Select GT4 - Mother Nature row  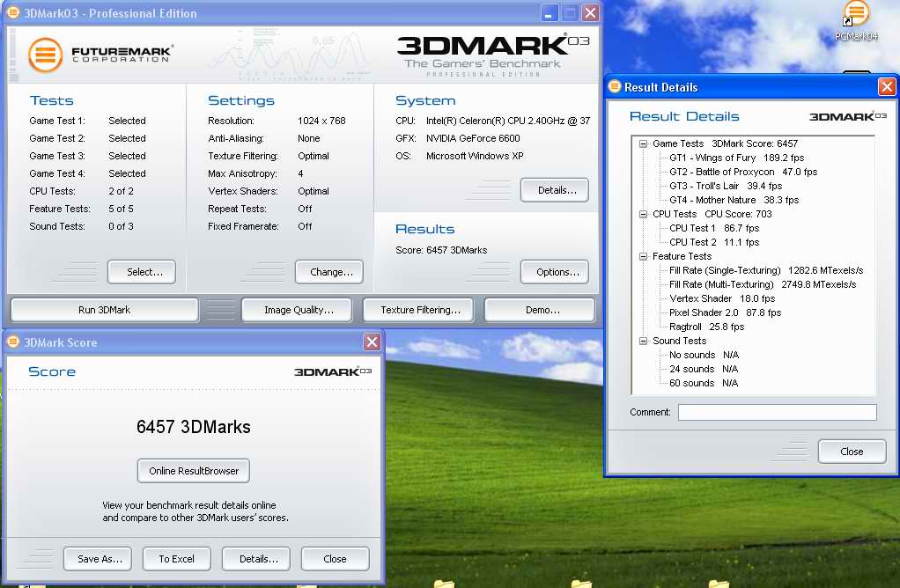tap(734, 200)
